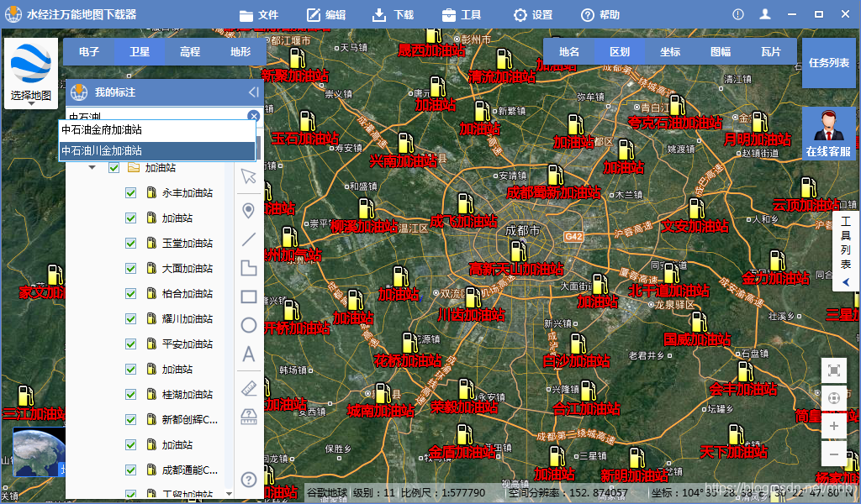
Task: Uncheck 玉堂加油站 checkbox
Action: coord(130,244)
